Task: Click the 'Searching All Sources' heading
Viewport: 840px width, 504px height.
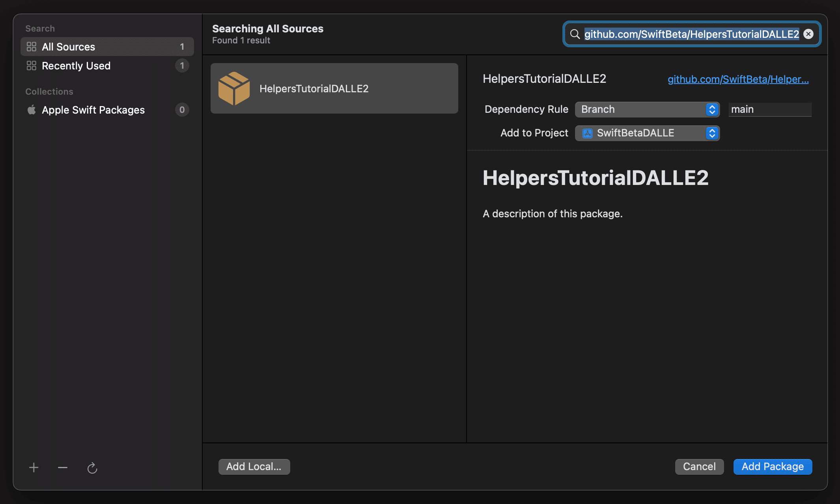Action: pos(268,28)
